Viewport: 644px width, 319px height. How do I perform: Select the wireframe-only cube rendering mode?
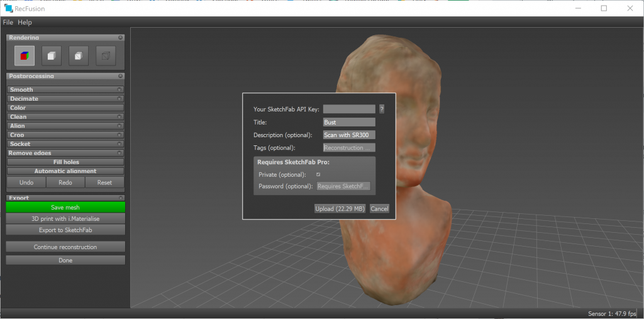point(105,56)
